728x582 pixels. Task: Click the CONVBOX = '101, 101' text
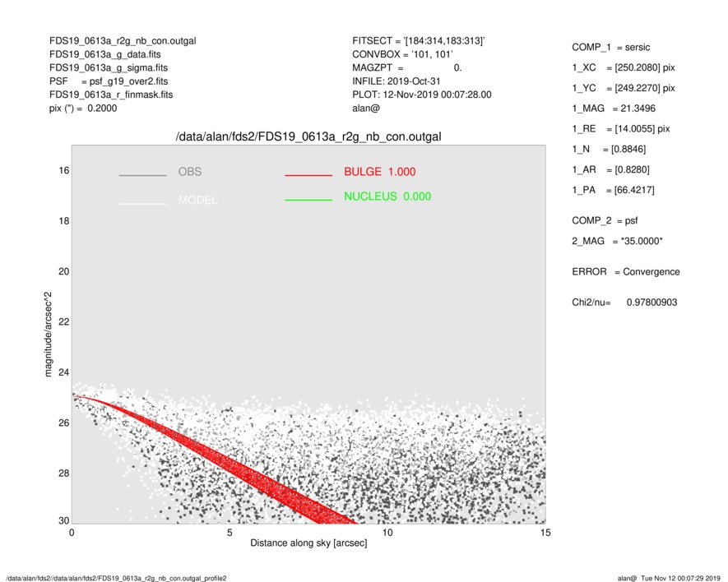[x=402, y=54]
